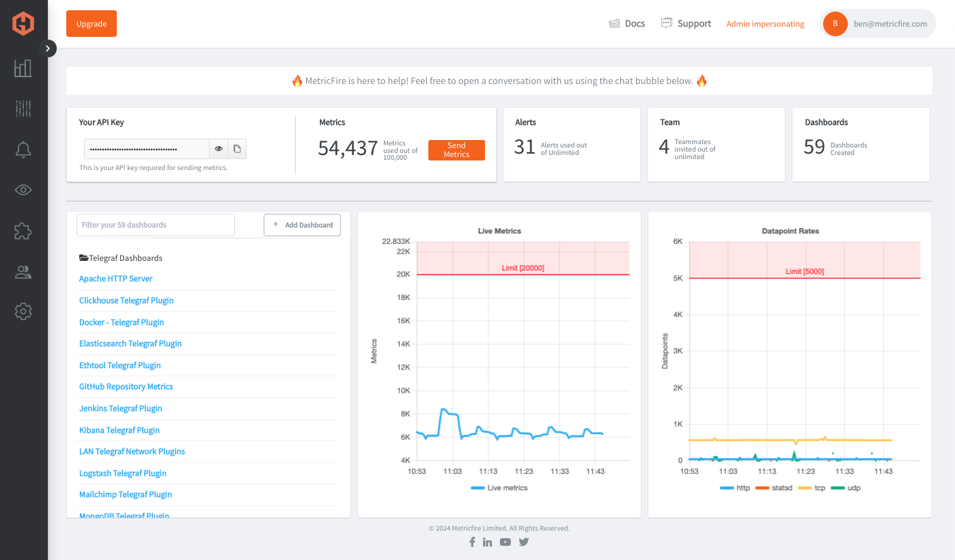Image resolution: width=955 pixels, height=560 pixels.
Task: Open the Jenkins Telegraf Plugin dashboard
Action: [x=121, y=408]
